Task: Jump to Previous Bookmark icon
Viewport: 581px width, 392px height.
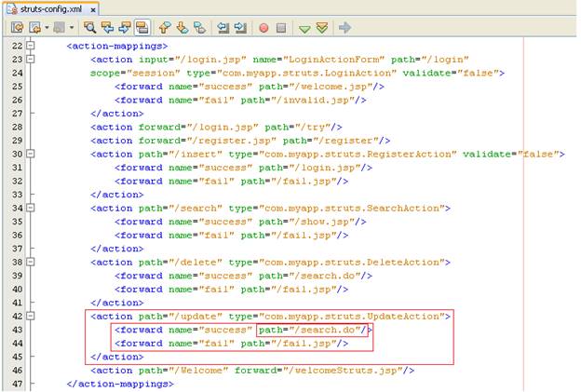Action: pyautogui.click(x=165, y=27)
